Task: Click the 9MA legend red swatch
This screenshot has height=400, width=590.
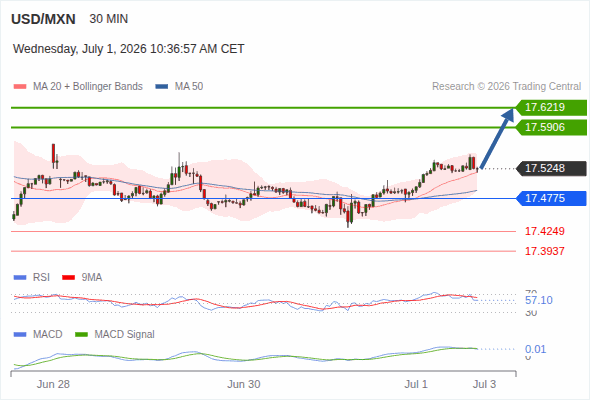Action: 68,278
